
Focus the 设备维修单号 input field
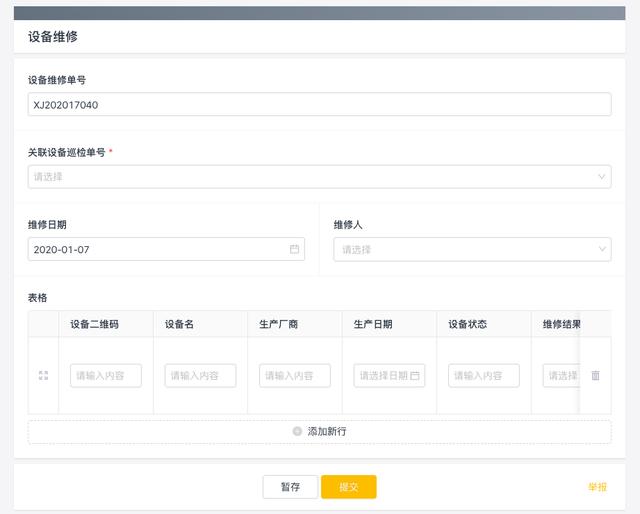point(319,105)
